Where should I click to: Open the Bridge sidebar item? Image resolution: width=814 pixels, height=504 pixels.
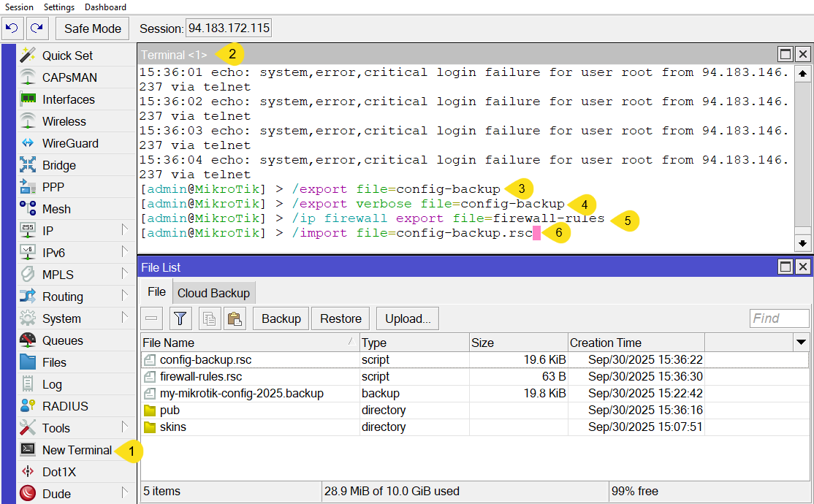58,165
